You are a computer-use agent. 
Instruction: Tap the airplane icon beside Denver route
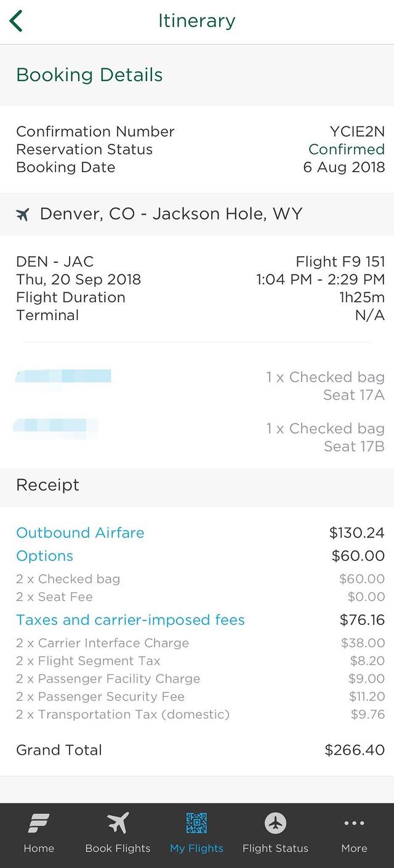pos(23,214)
